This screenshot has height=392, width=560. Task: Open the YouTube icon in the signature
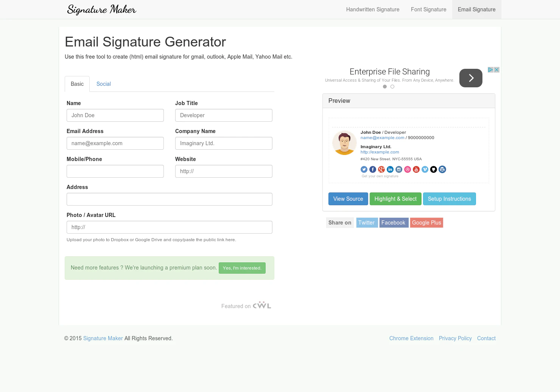point(416,169)
